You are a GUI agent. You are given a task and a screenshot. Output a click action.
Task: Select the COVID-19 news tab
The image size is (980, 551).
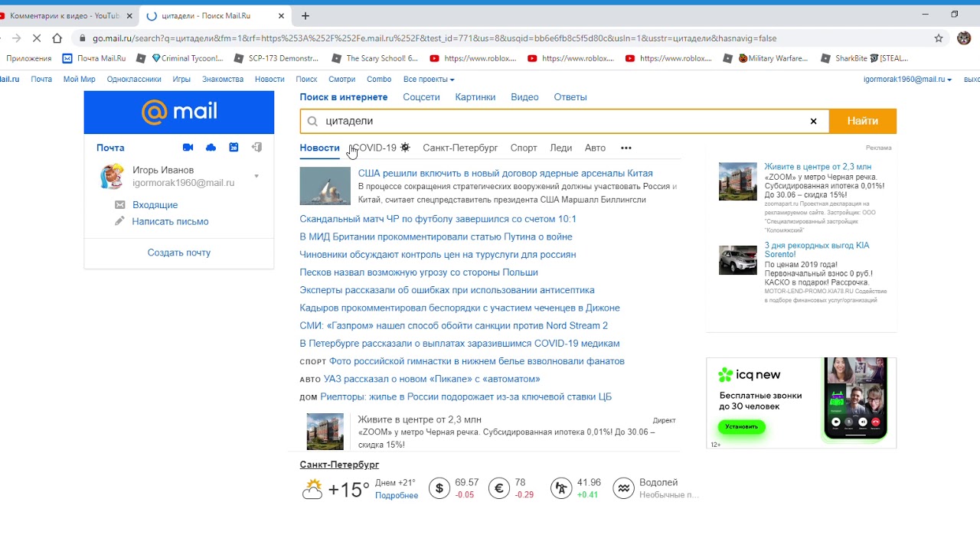(x=380, y=148)
